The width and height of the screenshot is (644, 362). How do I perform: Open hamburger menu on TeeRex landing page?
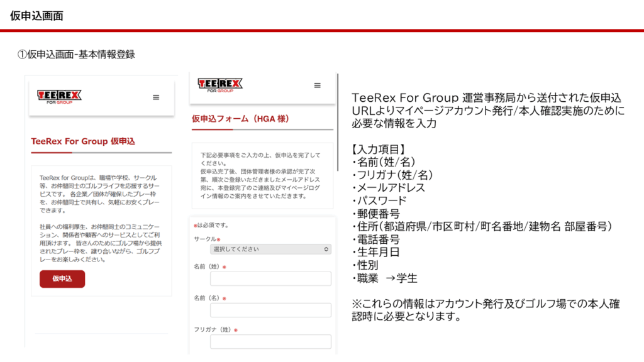tap(156, 97)
